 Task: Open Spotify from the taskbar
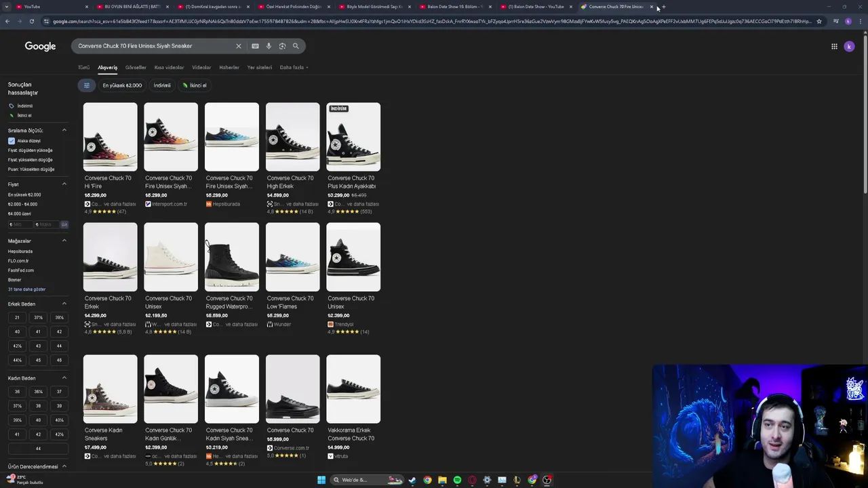pyautogui.click(x=457, y=480)
